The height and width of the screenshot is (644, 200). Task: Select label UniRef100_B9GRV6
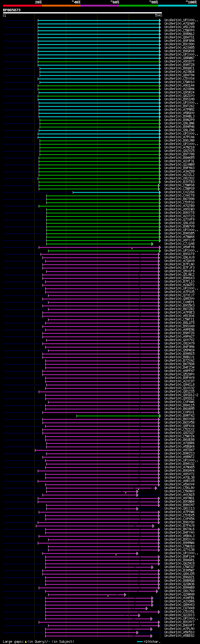[179, 51]
